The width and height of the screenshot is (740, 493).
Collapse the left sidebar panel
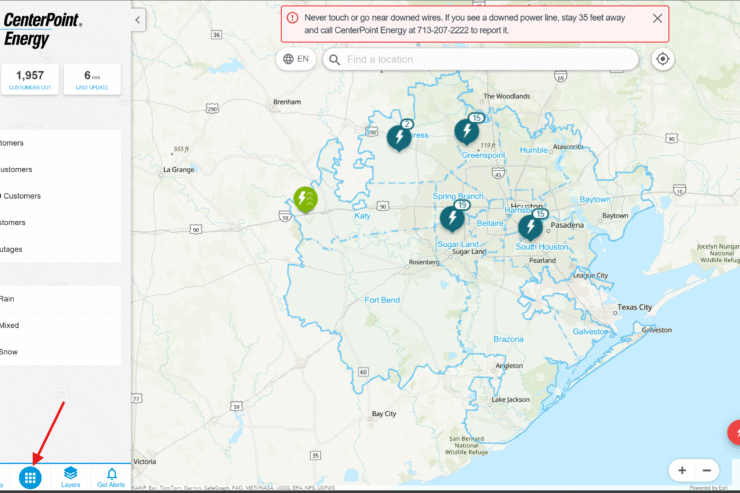(138, 19)
